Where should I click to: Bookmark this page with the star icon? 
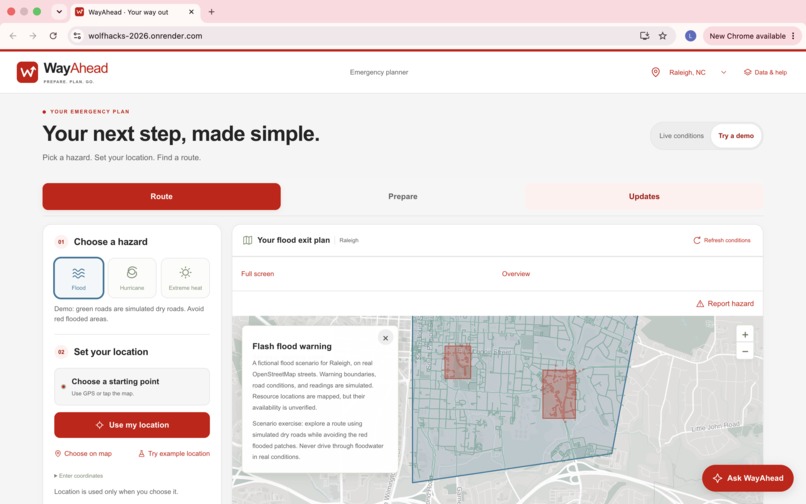663,36
